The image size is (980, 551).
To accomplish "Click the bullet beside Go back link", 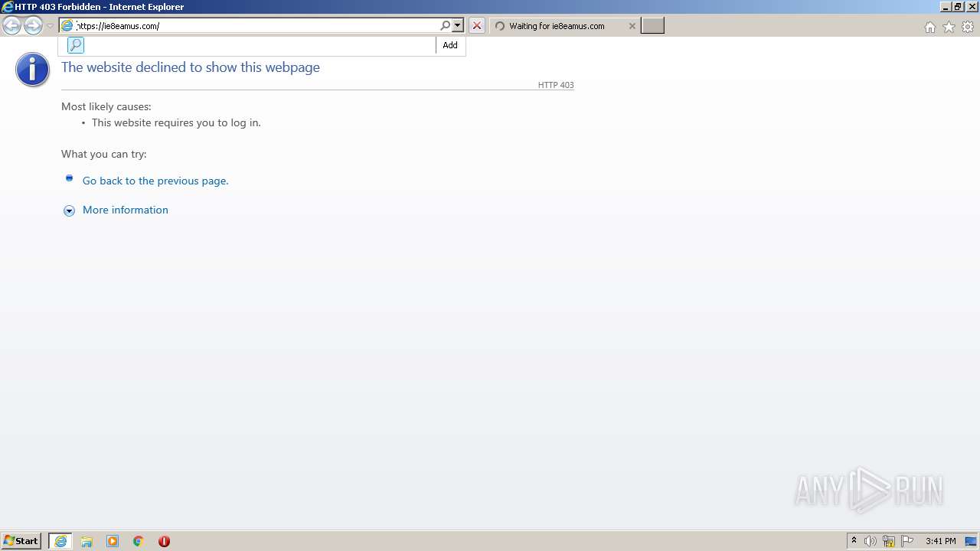I will click(x=69, y=178).
